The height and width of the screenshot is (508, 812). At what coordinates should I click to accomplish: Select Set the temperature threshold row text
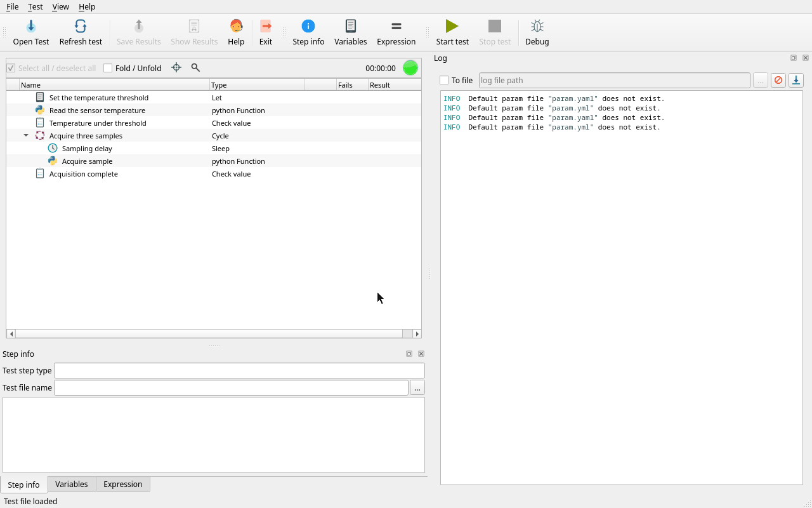(x=99, y=97)
